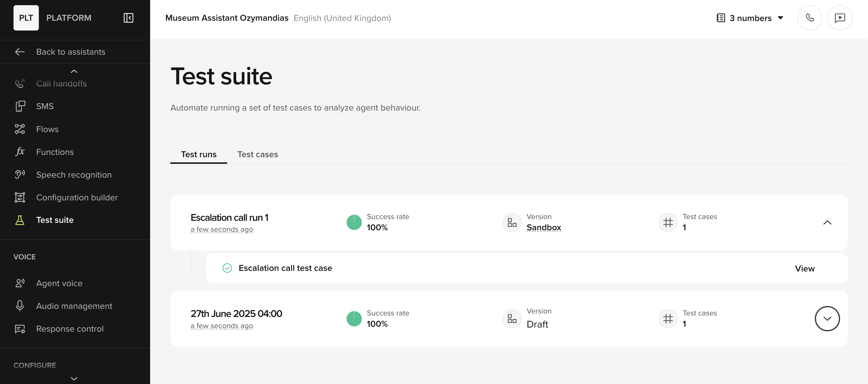This screenshot has height=384, width=868.
Task: Open SMS from the sidebar
Action: coord(45,106)
